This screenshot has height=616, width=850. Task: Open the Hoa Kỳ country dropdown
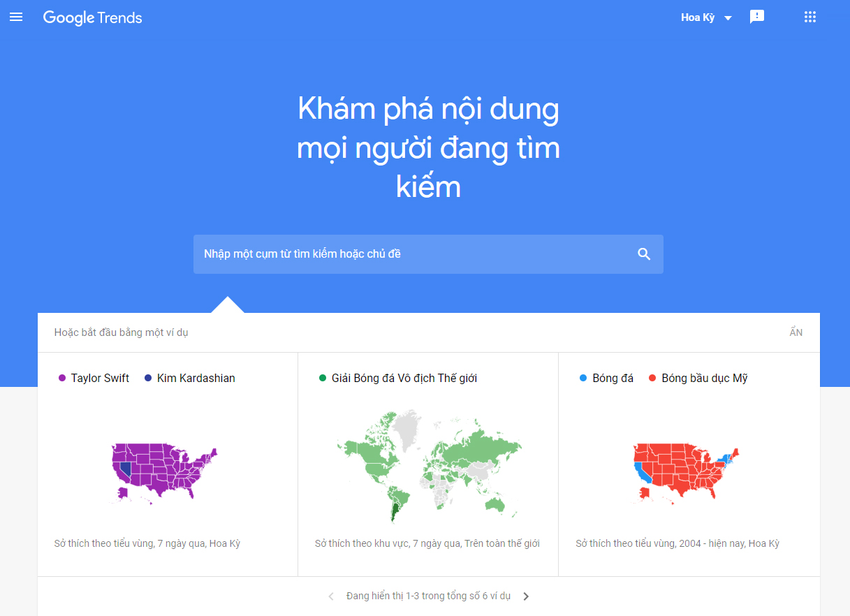coord(727,17)
